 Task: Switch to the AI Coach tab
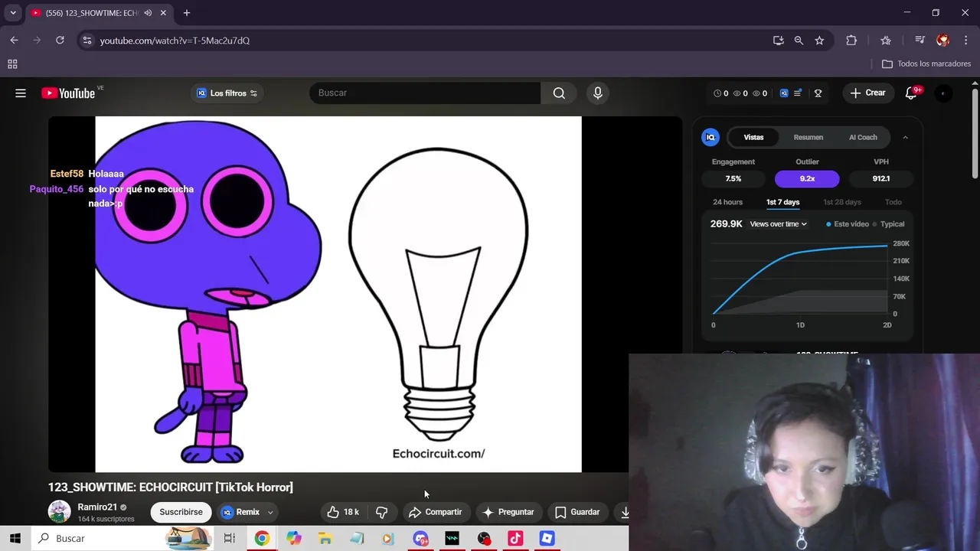pyautogui.click(x=863, y=138)
